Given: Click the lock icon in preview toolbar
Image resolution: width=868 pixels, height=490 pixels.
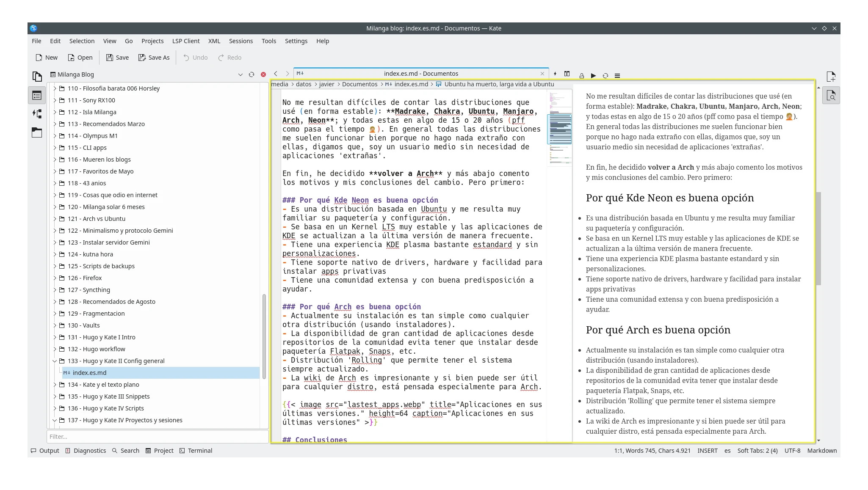Looking at the screenshot, I should coord(581,76).
